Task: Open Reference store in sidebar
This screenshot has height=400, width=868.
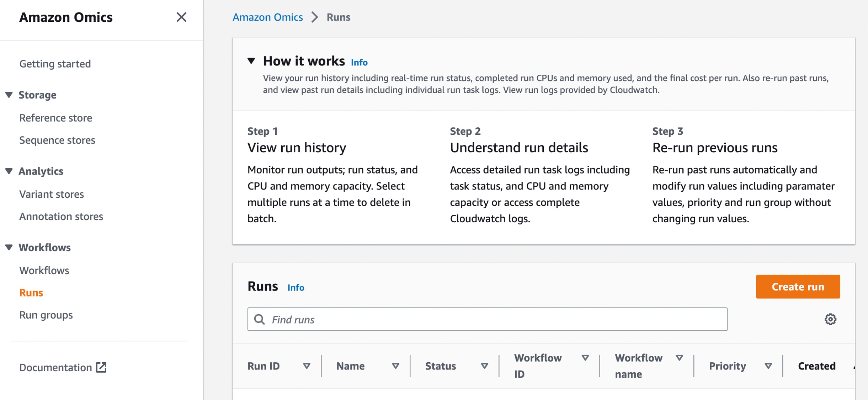Action: (55, 118)
